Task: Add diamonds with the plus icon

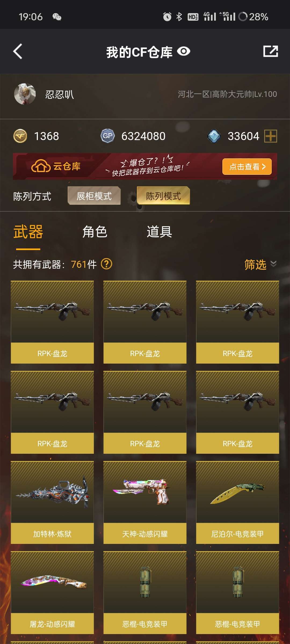Action: [270, 136]
